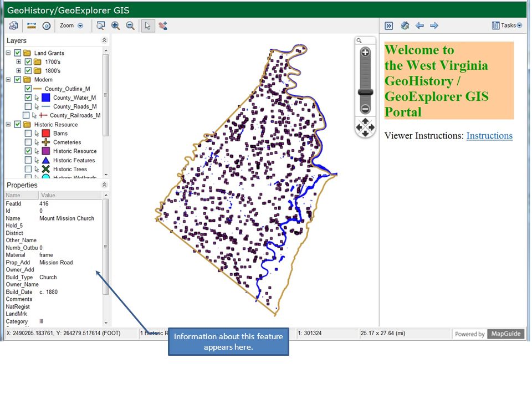The width and height of the screenshot is (532, 399).
Task: Open the Instructions link
Action: [489, 136]
